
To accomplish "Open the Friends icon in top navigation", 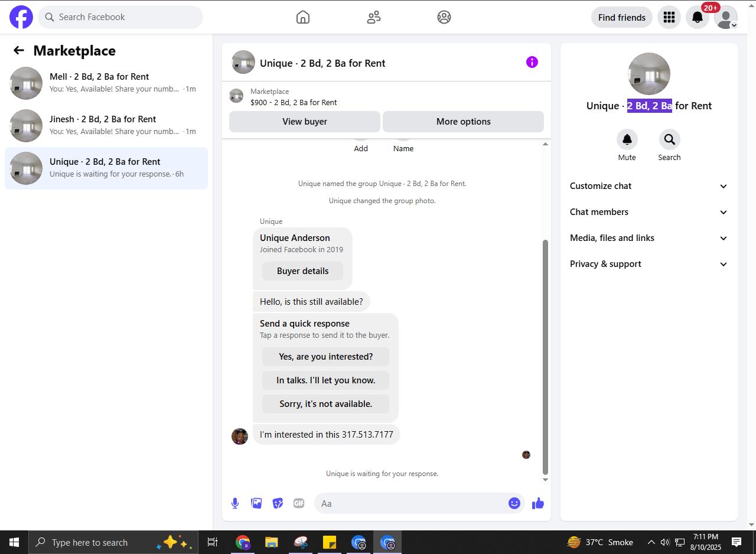I will click(x=374, y=17).
